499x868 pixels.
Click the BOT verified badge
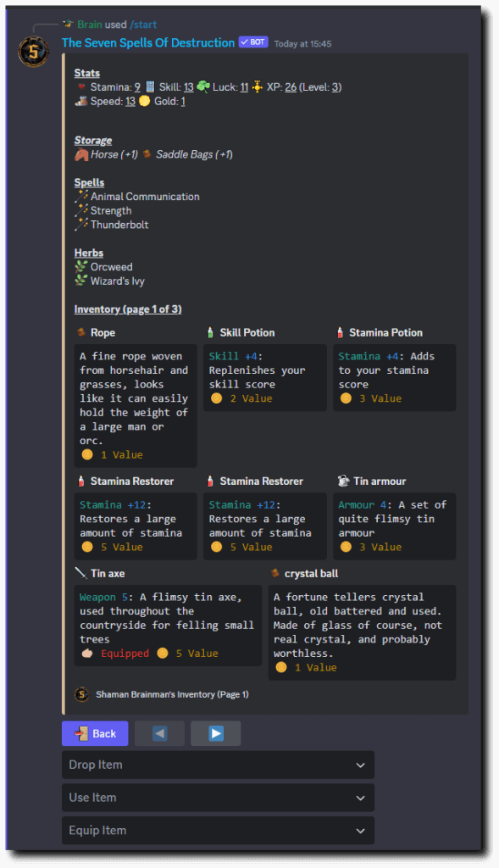tap(253, 42)
